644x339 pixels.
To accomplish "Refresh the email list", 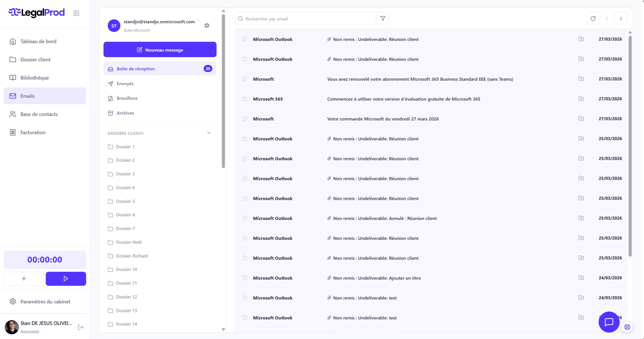I will [x=593, y=18].
